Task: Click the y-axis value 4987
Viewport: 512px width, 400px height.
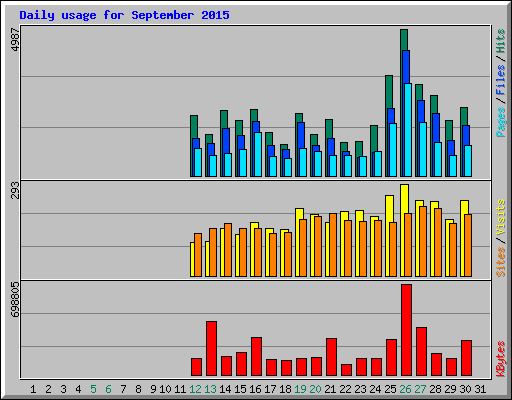Action: [x=16, y=40]
